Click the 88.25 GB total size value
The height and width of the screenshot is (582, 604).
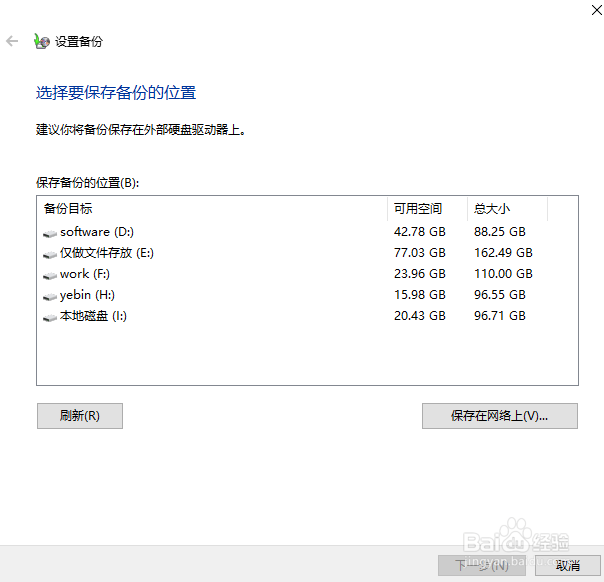(x=500, y=232)
